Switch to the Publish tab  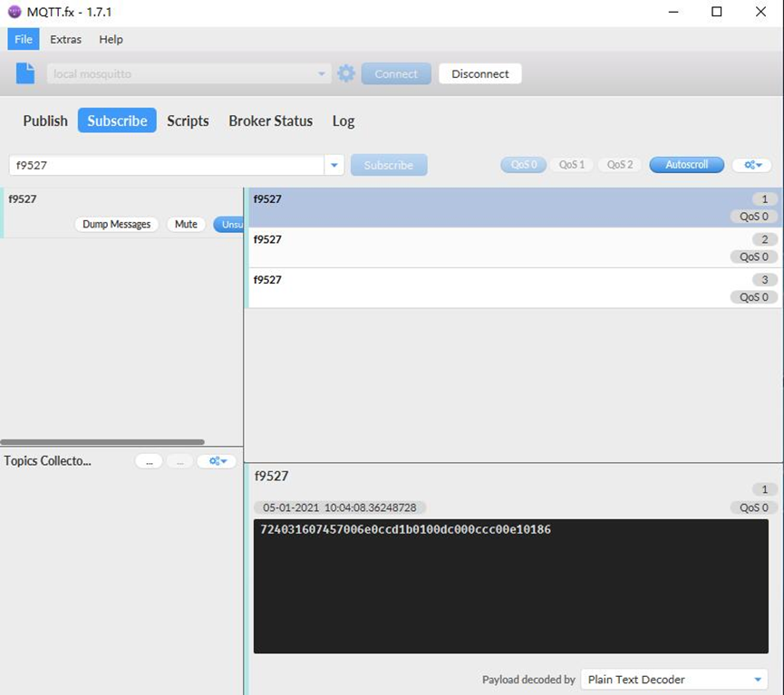pos(45,121)
